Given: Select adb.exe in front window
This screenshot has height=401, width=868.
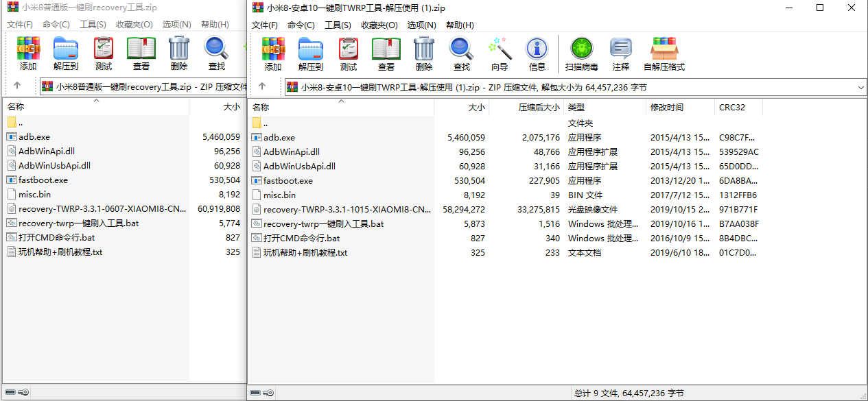Looking at the screenshot, I should tap(279, 138).
